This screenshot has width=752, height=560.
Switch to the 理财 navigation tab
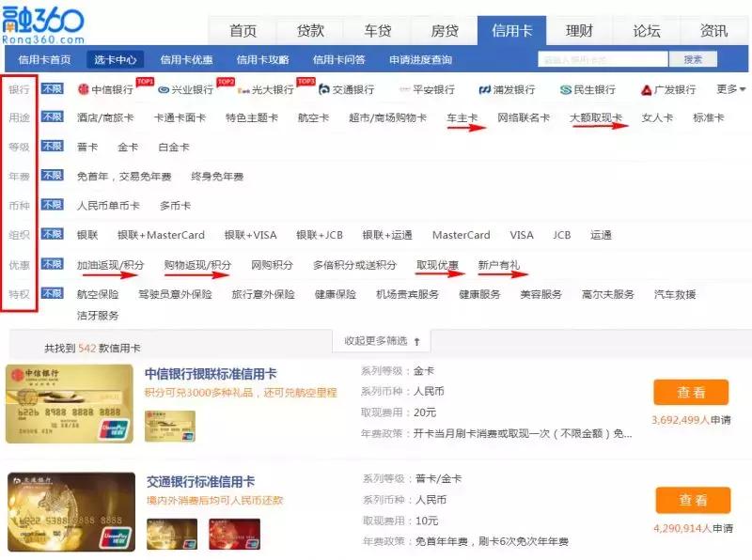point(579,29)
